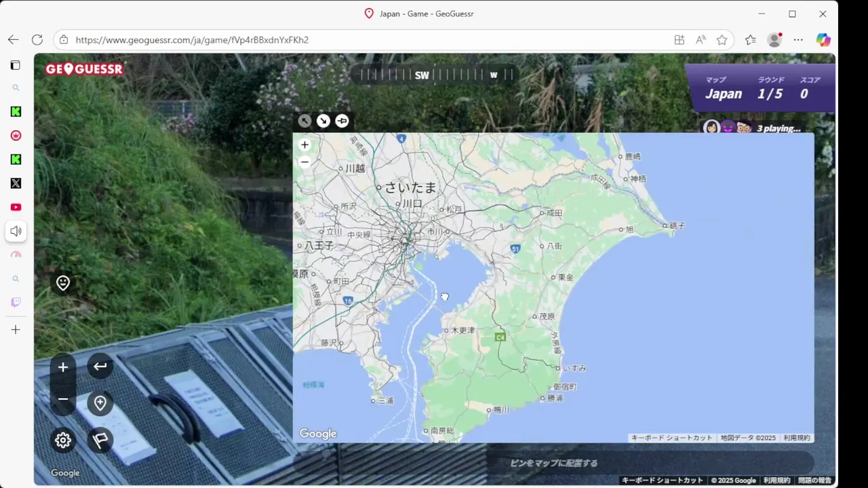
Task: Click the Google logo on street view
Action: point(66,473)
